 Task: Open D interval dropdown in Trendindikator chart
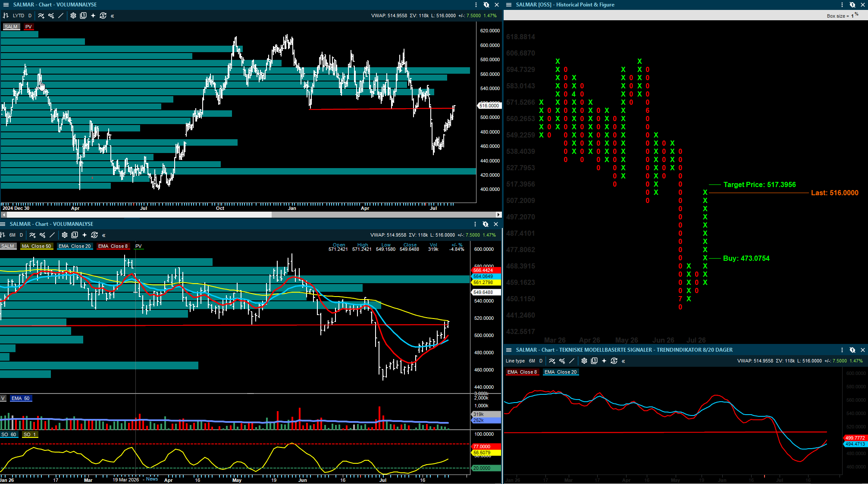(x=541, y=361)
